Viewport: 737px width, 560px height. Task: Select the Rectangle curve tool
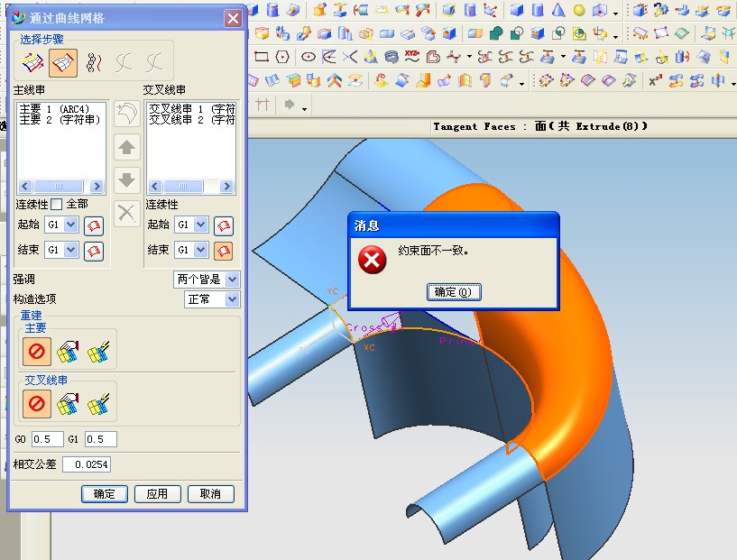point(262,58)
